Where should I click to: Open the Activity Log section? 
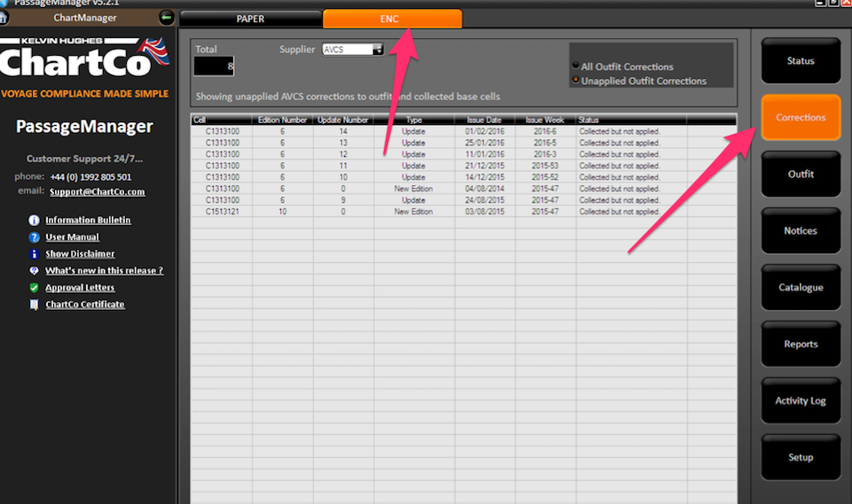pos(801,401)
